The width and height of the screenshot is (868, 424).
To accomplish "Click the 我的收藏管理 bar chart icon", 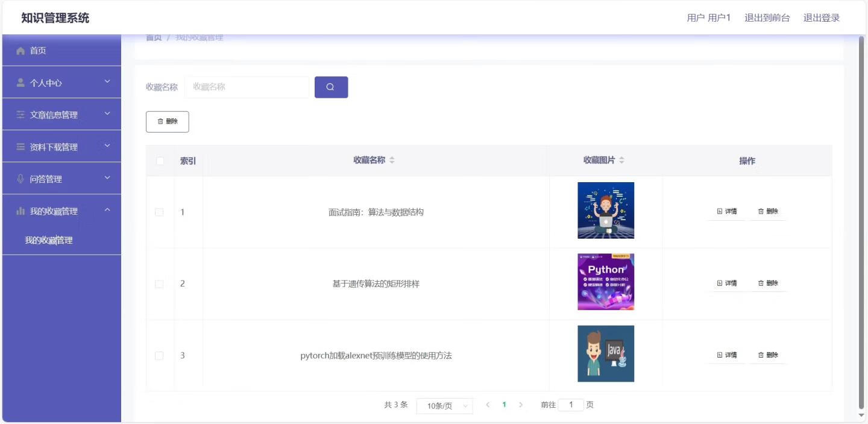I will (20, 211).
